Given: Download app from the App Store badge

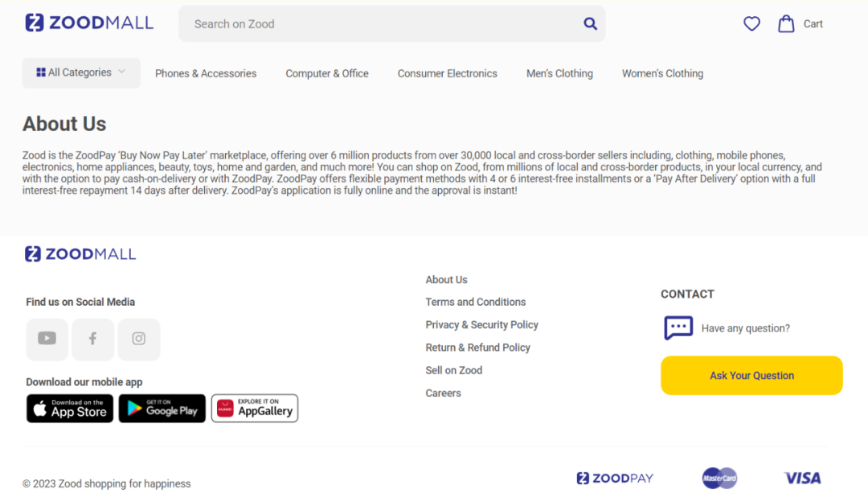Looking at the screenshot, I should 70,409.
